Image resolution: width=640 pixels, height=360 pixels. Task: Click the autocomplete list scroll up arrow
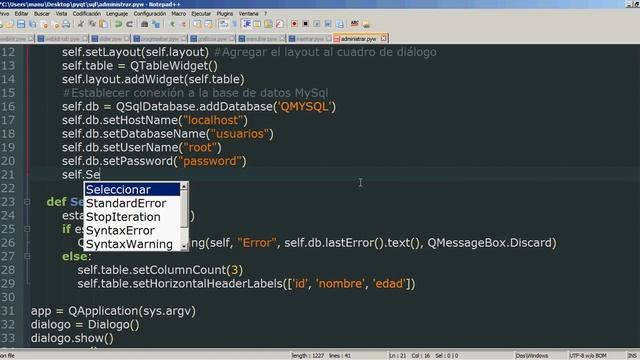pyautogui.click(x=184, y=186)
